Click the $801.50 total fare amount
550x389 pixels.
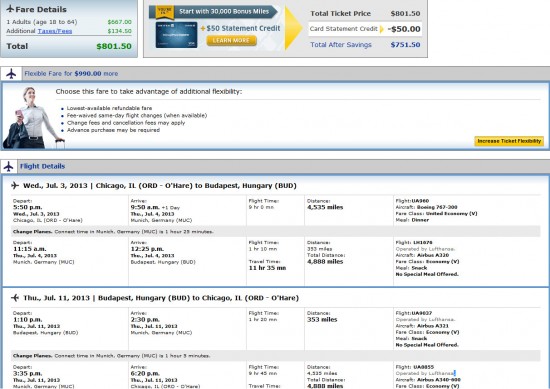click(x=114, y=46)
